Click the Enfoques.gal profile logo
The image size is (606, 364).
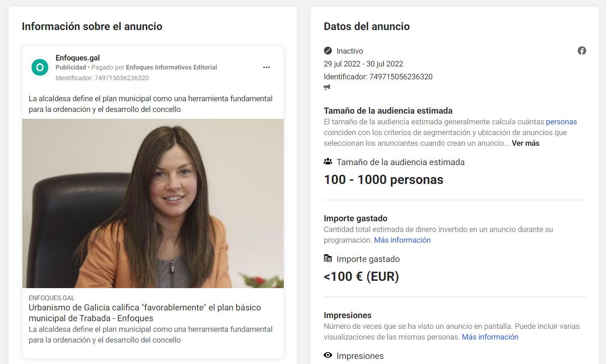(39, 67)
